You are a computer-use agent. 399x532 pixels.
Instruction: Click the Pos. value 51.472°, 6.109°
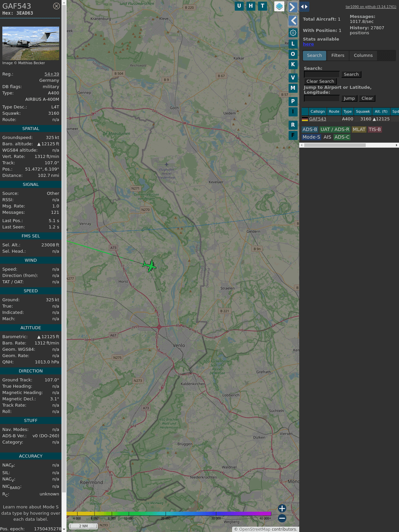tap(42, 169)
